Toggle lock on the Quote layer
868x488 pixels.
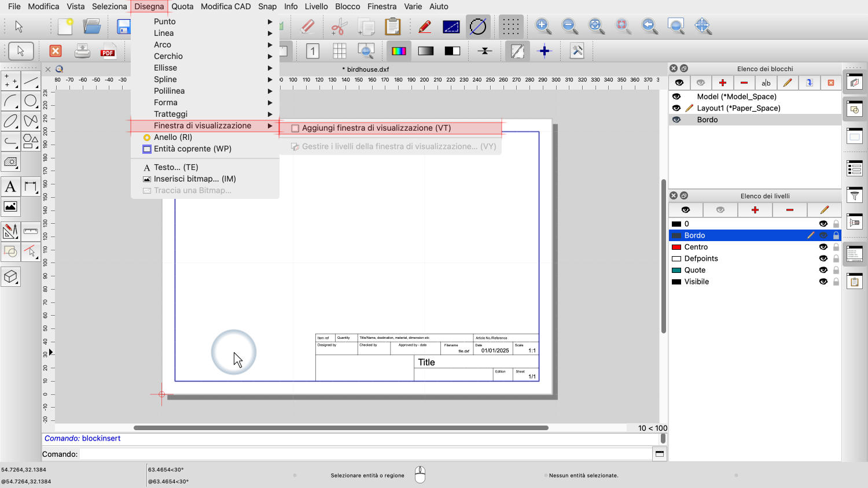tap(836, 270)
